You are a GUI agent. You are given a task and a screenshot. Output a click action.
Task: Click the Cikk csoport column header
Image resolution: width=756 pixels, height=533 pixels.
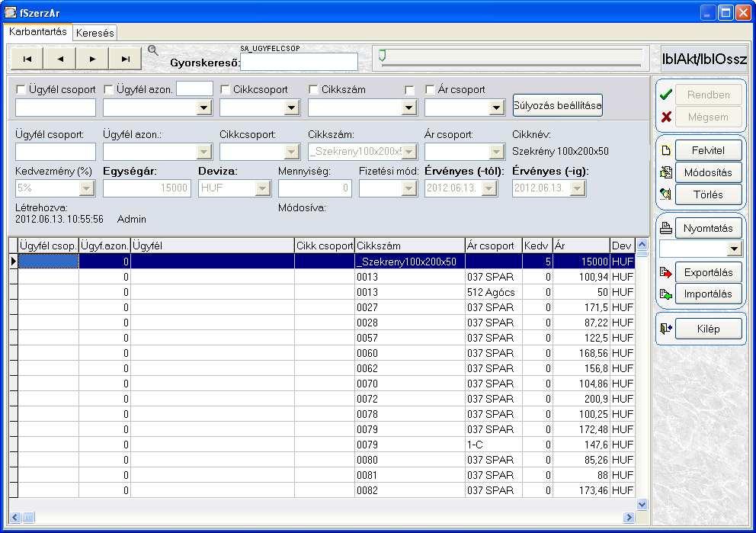click(x=324, y=246)
